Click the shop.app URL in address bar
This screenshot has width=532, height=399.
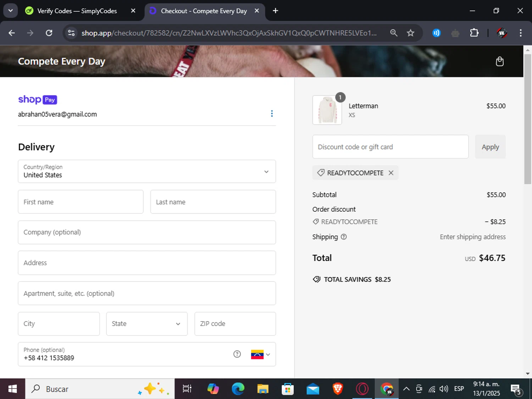(229, 33)
